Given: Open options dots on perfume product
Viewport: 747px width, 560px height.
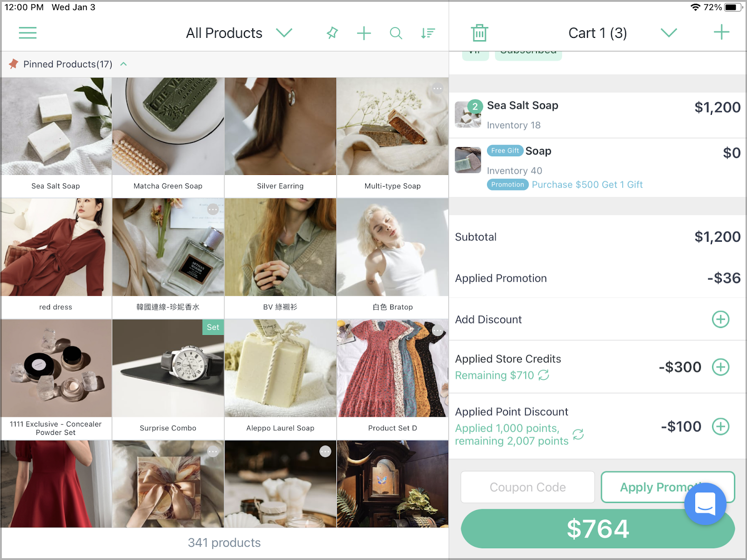Looking at the screenshot, I should click(213, 210).
